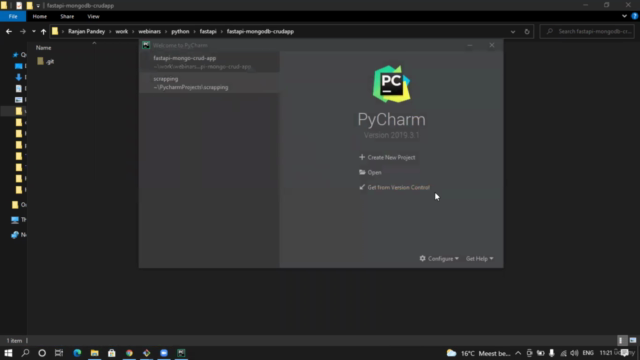Show hidden system tray icons

(x=518, y=353)
